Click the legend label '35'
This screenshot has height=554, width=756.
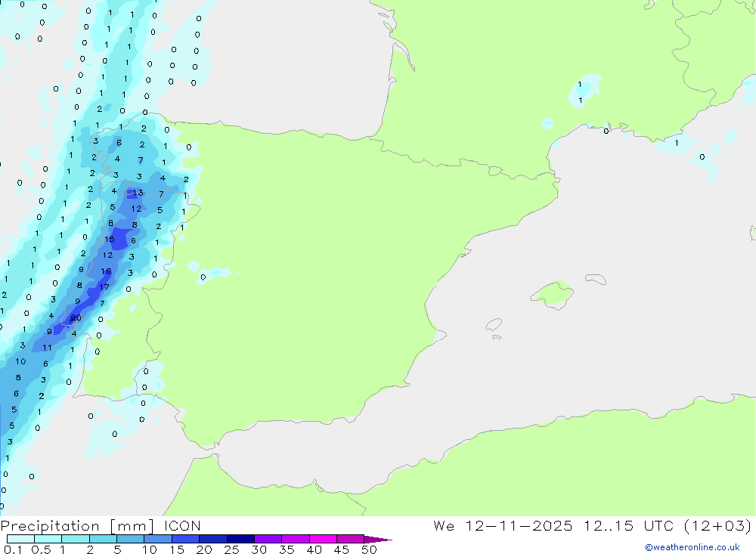pyautogui.click(x=287, y=549)
